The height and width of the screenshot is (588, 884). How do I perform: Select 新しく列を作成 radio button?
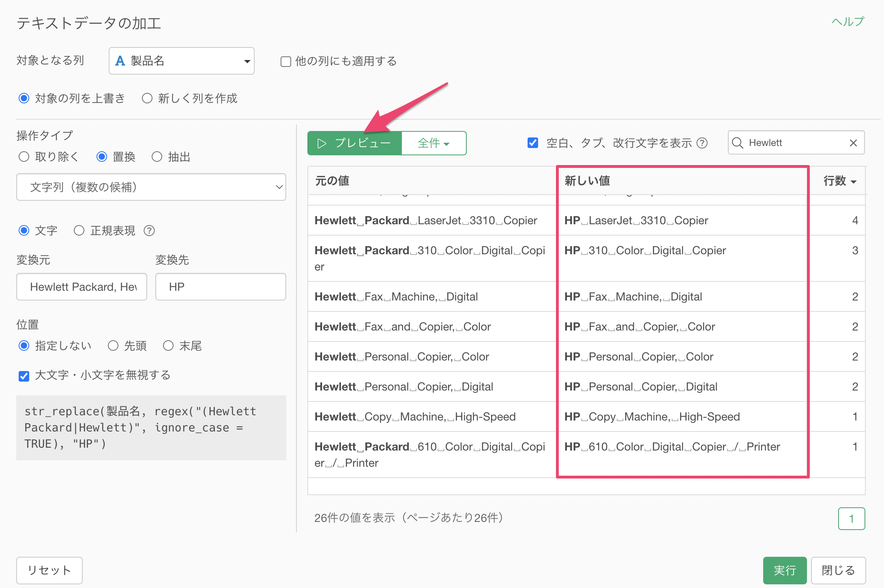pos(147,98)
